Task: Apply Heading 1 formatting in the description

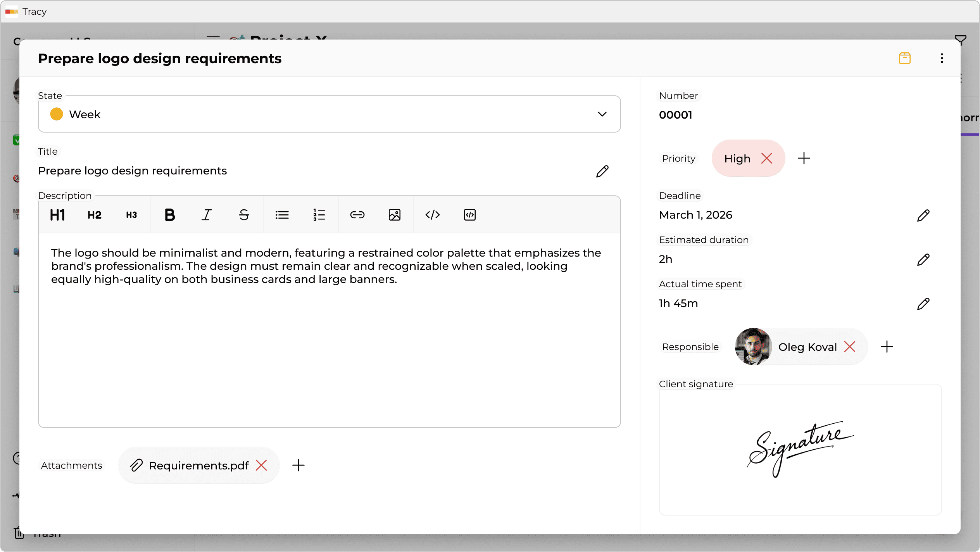Action: click(57, 215)
